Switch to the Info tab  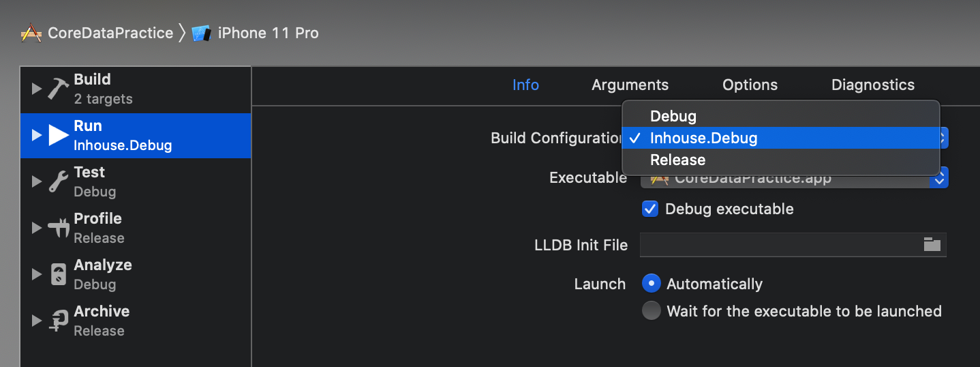(525, 85)
